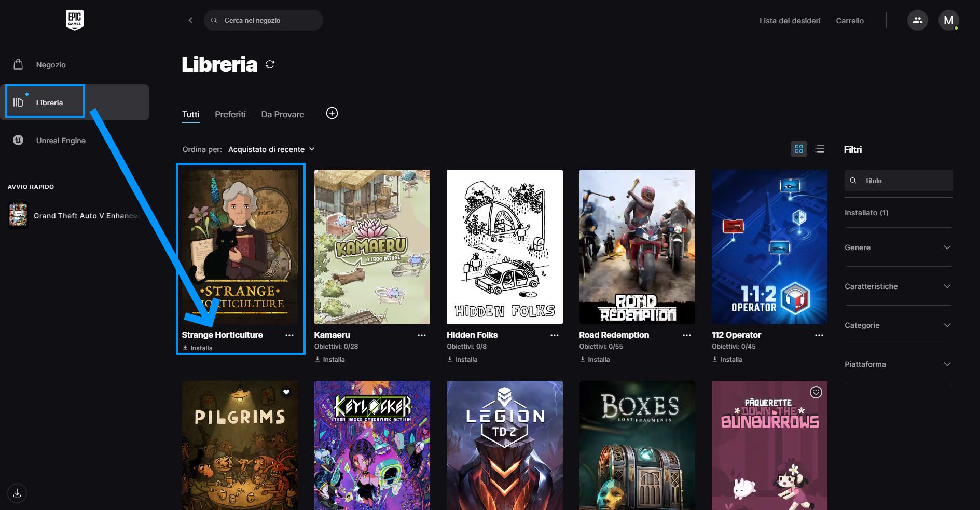Click the Hidden Folks game title

pyautogui.click(x=472, y=335)
